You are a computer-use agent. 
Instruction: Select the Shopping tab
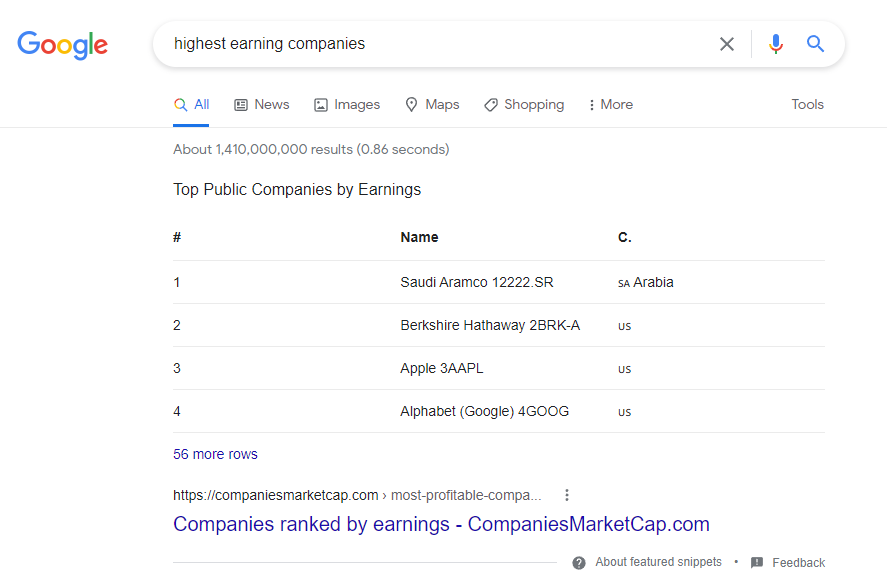(x=524, y=105)
